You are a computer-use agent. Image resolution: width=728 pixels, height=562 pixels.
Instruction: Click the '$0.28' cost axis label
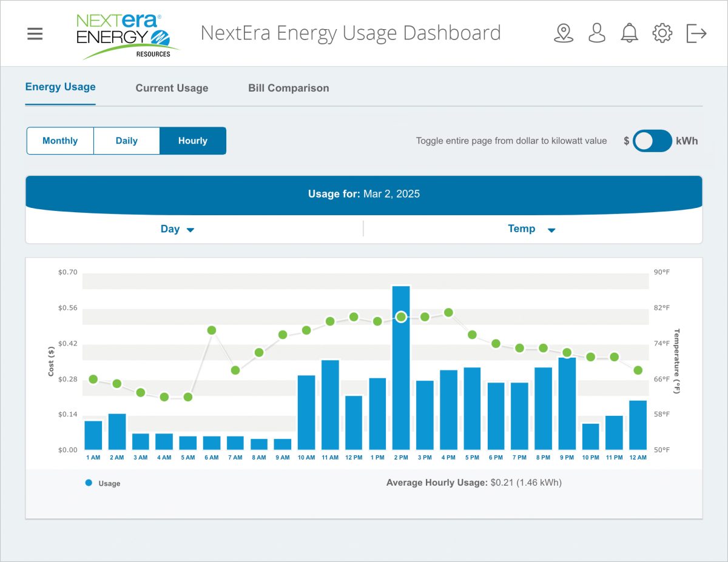click(x=67, y=380)
